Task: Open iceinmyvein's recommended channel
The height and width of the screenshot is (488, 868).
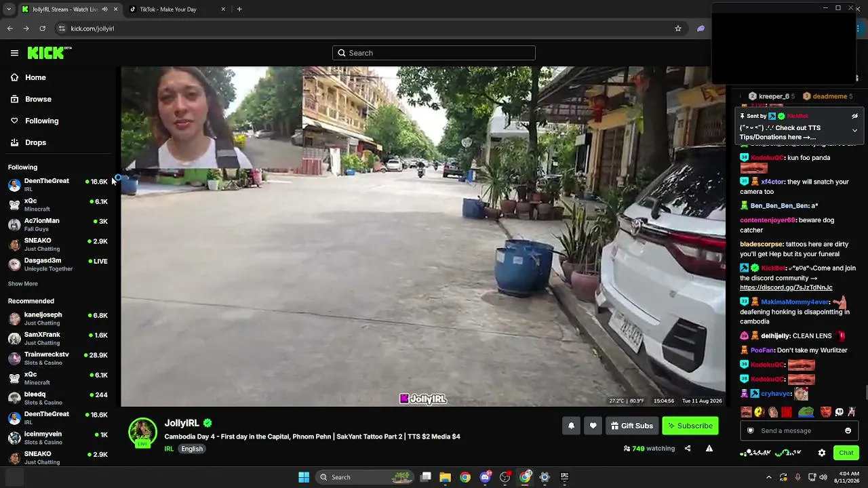Action: (58, 437)
